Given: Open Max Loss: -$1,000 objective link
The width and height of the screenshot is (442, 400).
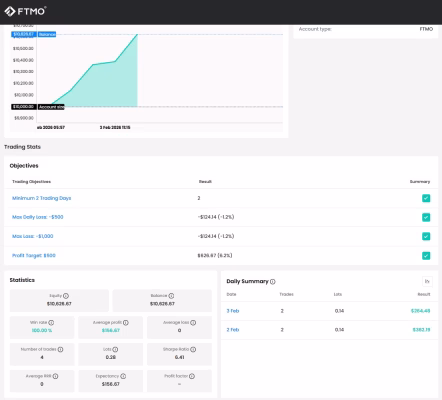Looking at the screenshot, I should [x=33, y=236].
